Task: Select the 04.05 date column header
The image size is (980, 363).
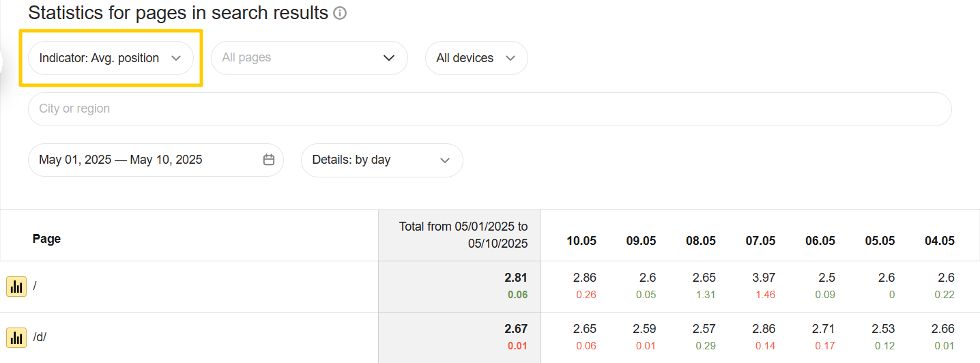Action: 940,241
